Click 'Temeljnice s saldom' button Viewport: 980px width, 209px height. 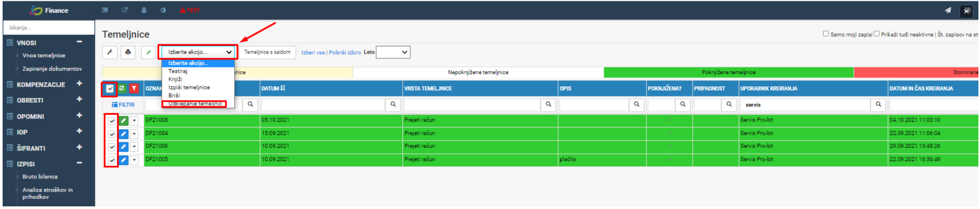[267, 52]
